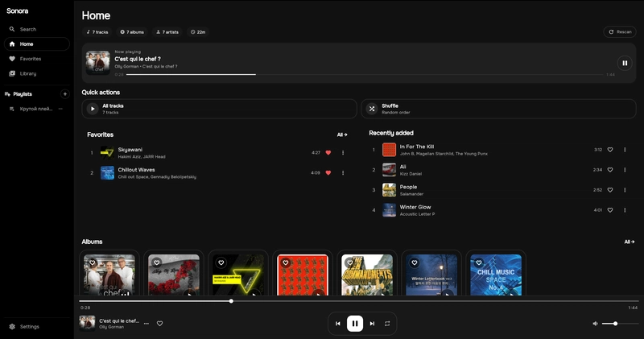The width and height of the screenshot is (644, 339).
Task: Add a new playlist with plus icon
Action: 65,94
